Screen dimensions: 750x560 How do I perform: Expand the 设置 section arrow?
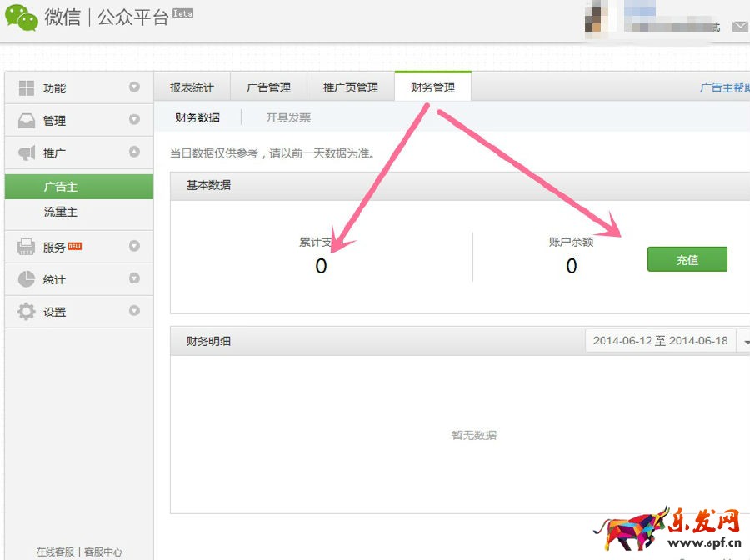(x=134, y=311)
